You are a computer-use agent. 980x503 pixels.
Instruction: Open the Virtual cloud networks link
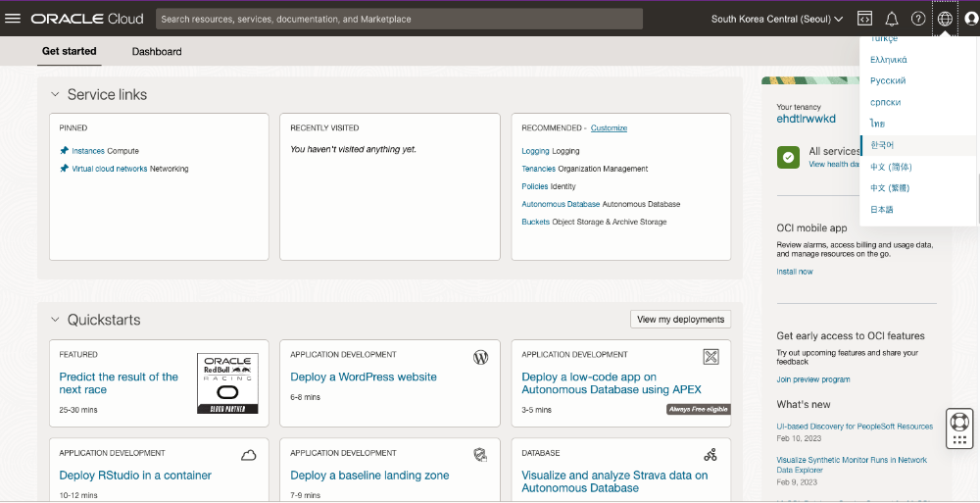(110, 169)
